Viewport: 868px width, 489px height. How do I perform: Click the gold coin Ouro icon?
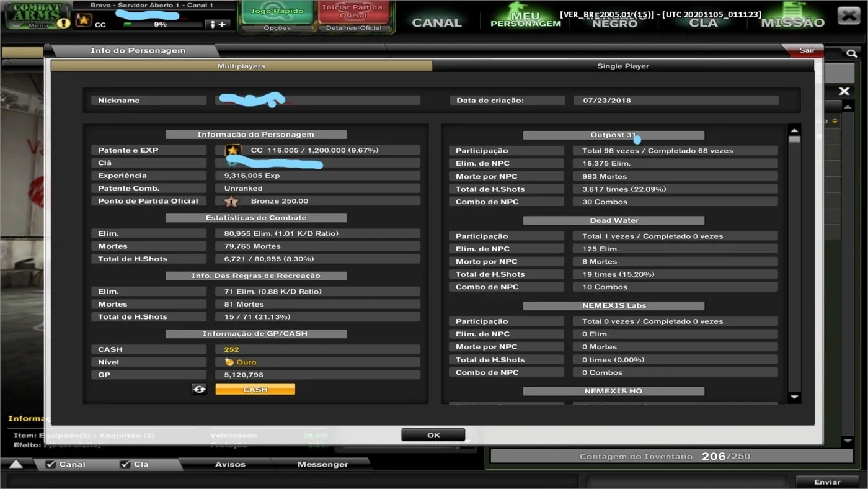coord(229,362)
